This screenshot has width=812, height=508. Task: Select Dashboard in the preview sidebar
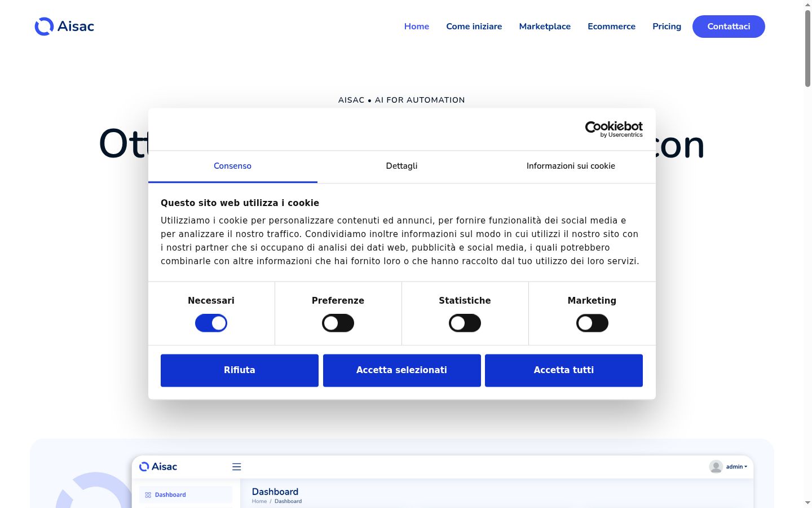tap(186, 495)
